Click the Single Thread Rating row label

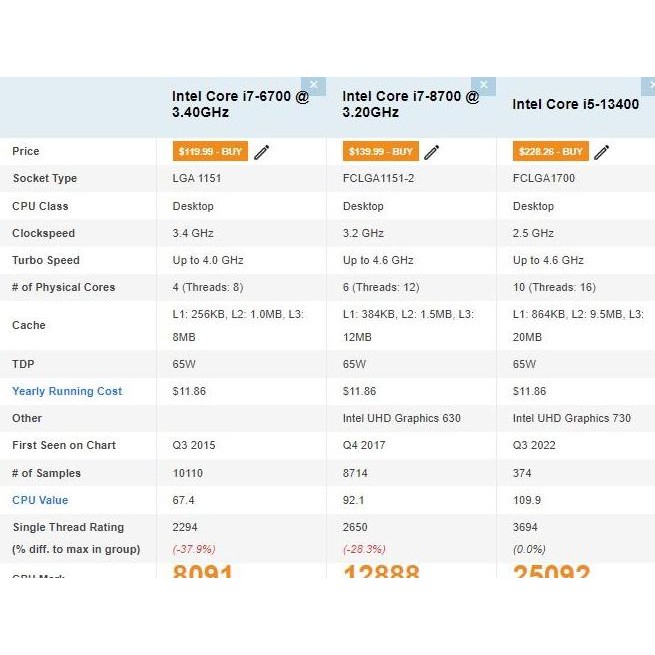(68, 527)
